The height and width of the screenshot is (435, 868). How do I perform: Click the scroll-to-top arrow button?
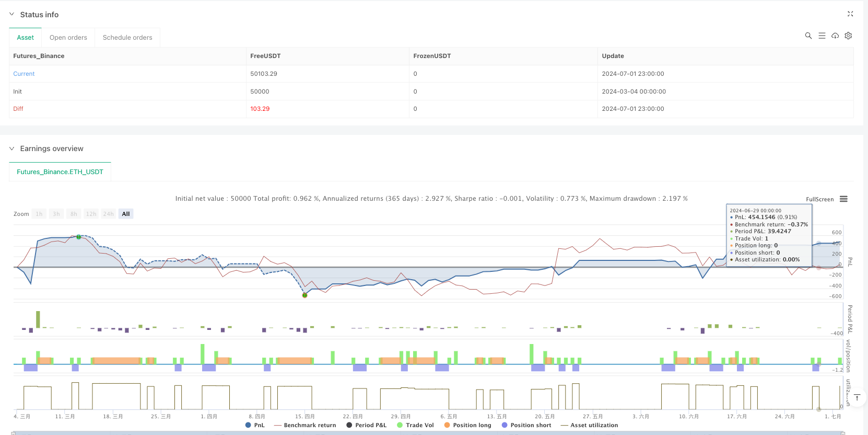pyautogui.click(x=857, y=398)
